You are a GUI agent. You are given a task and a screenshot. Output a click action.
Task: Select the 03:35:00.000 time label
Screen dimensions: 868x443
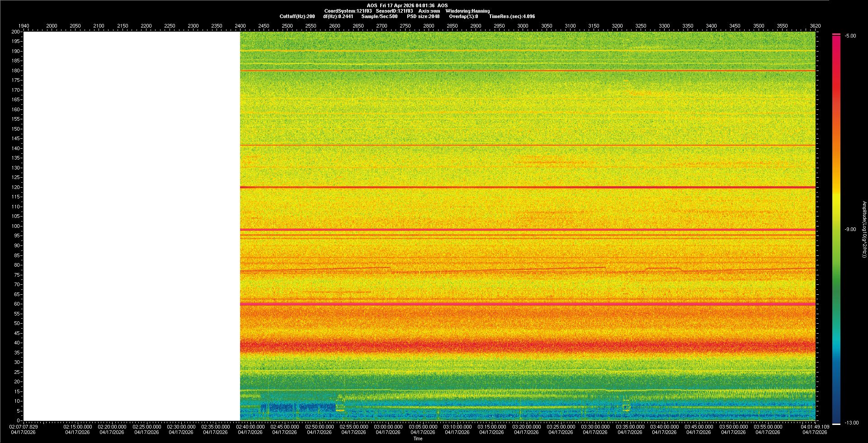tap(630, 427)
